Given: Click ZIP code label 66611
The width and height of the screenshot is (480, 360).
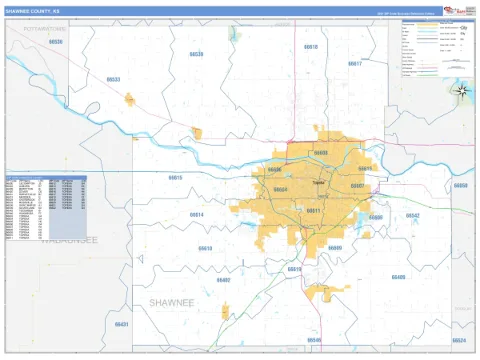Looking at the screenshot, I should pos(313,211).
